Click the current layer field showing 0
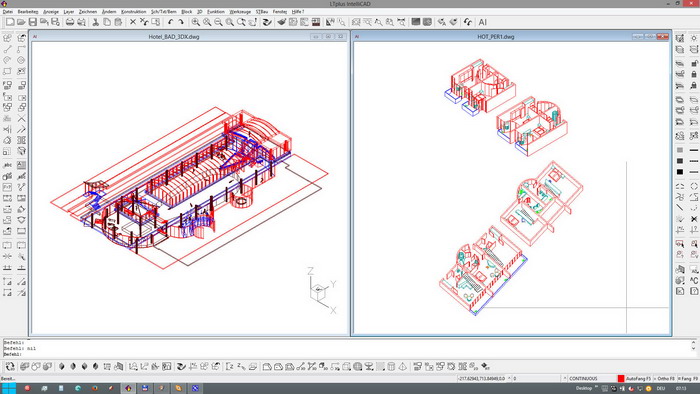Image resolution: width=700 pixels, height=394 pixels. point(536,378)
